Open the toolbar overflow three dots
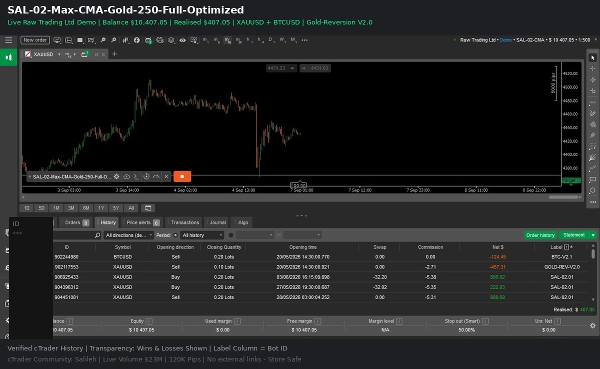Image resolution: width=600 pixels, height=369 pixels. click(x=305, y=40)
